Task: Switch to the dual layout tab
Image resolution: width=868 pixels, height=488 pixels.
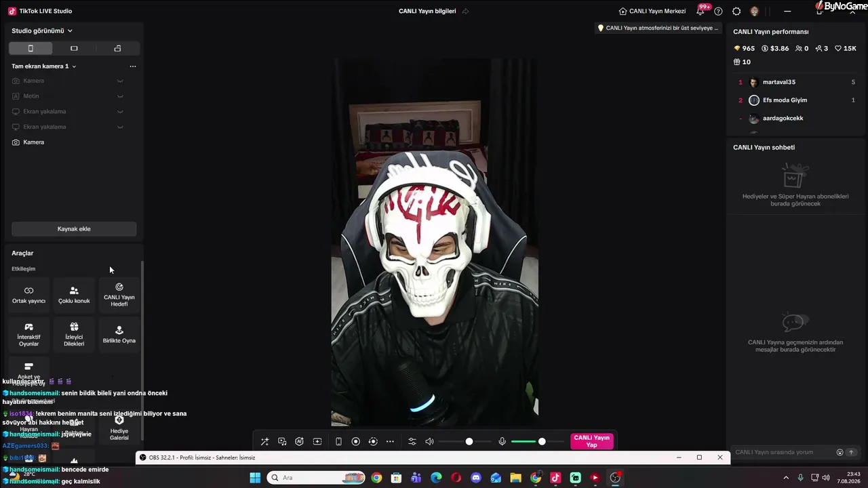Action: [117, 48]
